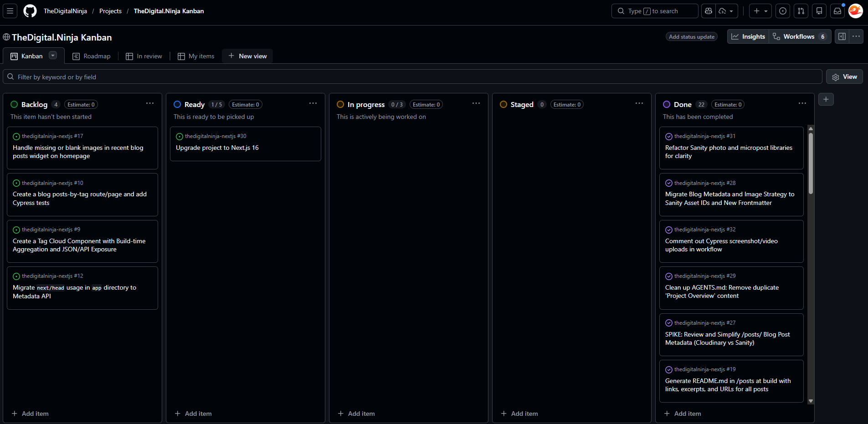Click Ready column 1 / 5 item count

click(216, 104)
